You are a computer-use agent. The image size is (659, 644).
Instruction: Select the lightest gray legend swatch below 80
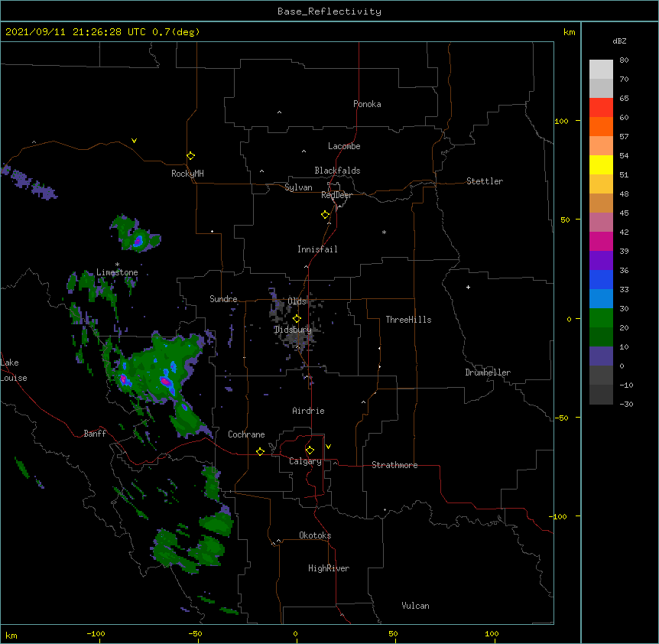(601, 70)
